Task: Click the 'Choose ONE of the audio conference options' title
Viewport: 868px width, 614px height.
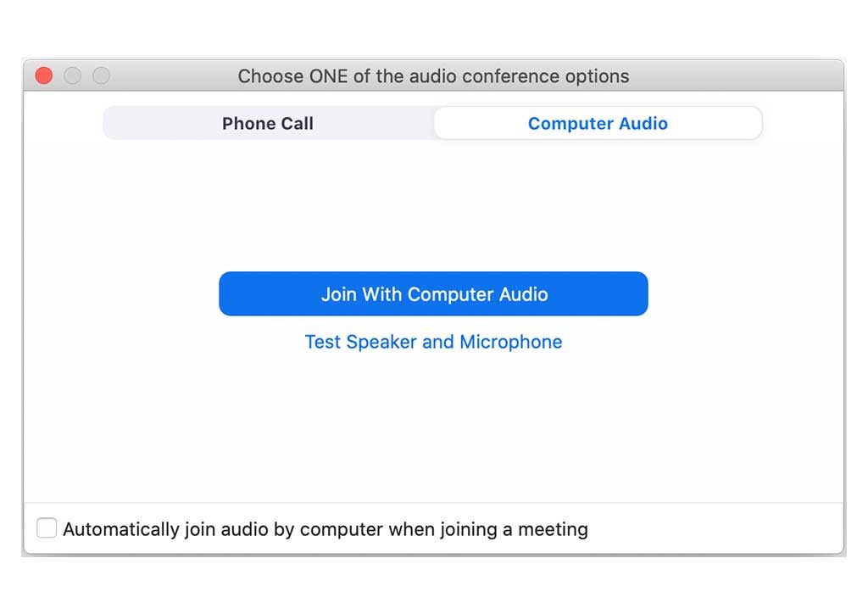Action: click(433, 76)
